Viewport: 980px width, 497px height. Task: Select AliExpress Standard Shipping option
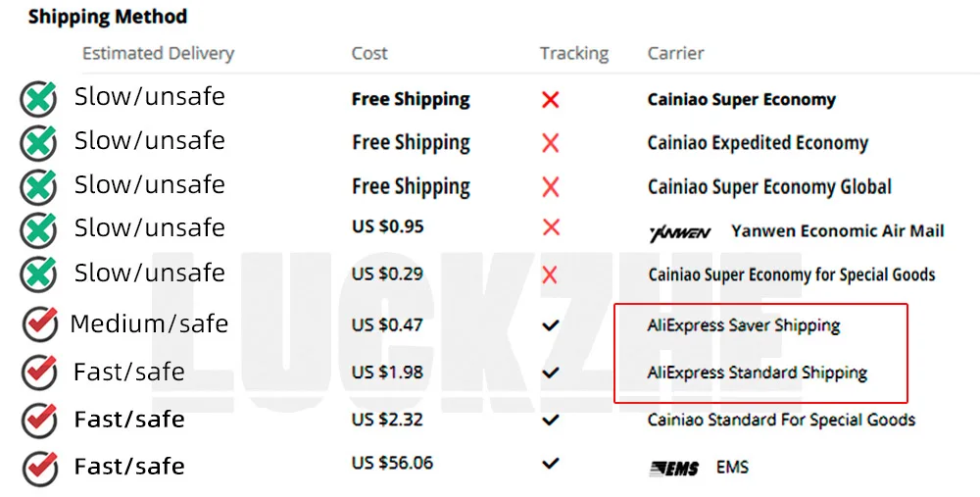pos(757,373)
